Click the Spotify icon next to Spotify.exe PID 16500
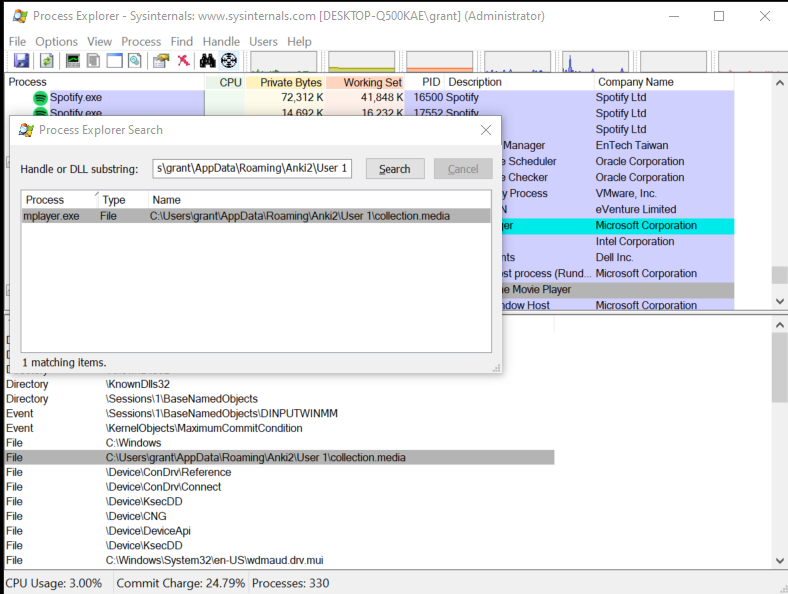The height and width of the screenshot is (594, 788). pos(40,97)
